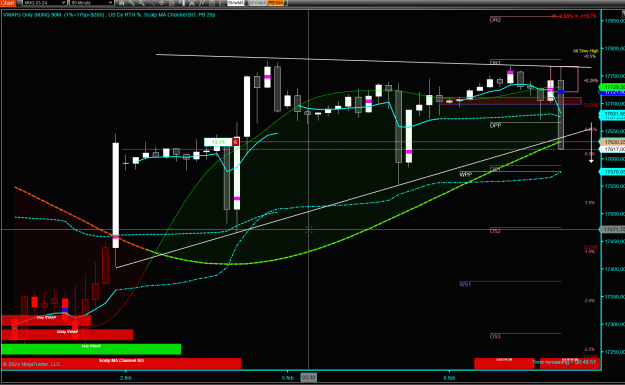The height and width of the screenshot is (385, 625).
Task: Click the zoom in magnifier icon
Action: pyautogui.click(x=142, y=3)
